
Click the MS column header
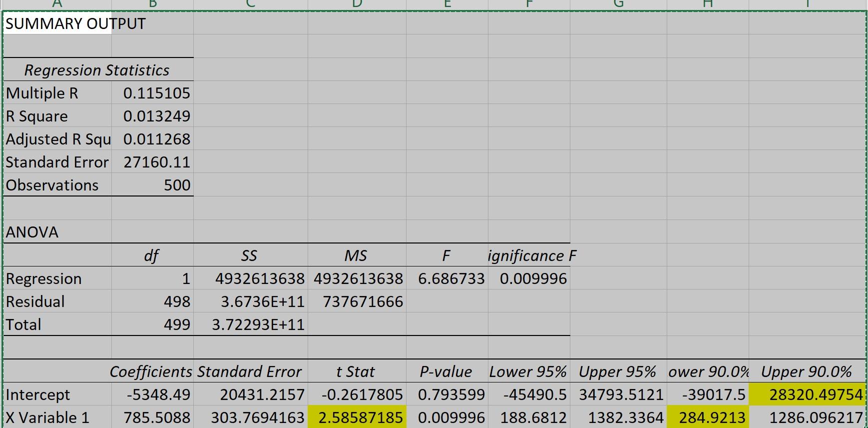click(x=357, y=255)
